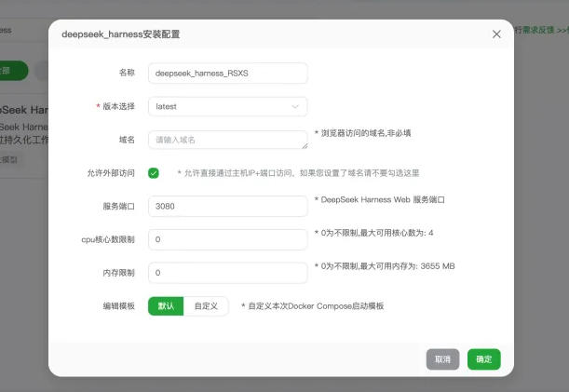569x392 pixels.
Task: Click the 允许外部访问 label
Action: pos(111,173)
